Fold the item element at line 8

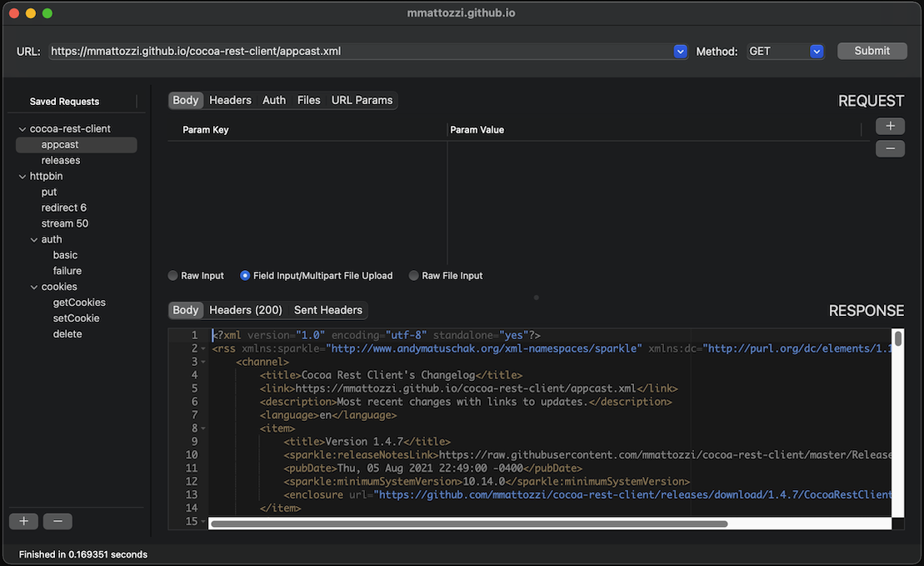click(x=203, y=428)
